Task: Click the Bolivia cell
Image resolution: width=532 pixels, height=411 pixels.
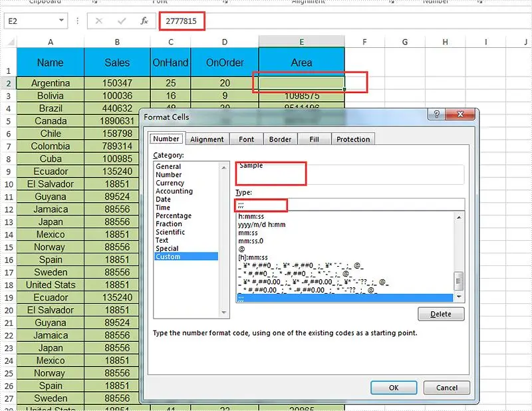Action: tap(51, 96)
